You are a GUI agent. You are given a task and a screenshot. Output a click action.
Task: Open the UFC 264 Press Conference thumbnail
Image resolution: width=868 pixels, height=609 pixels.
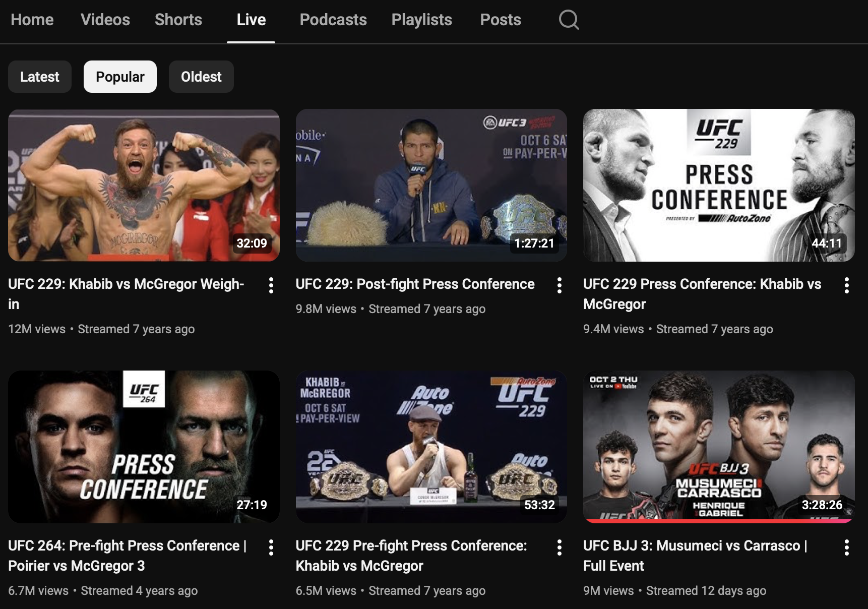[x=144, y=447]
